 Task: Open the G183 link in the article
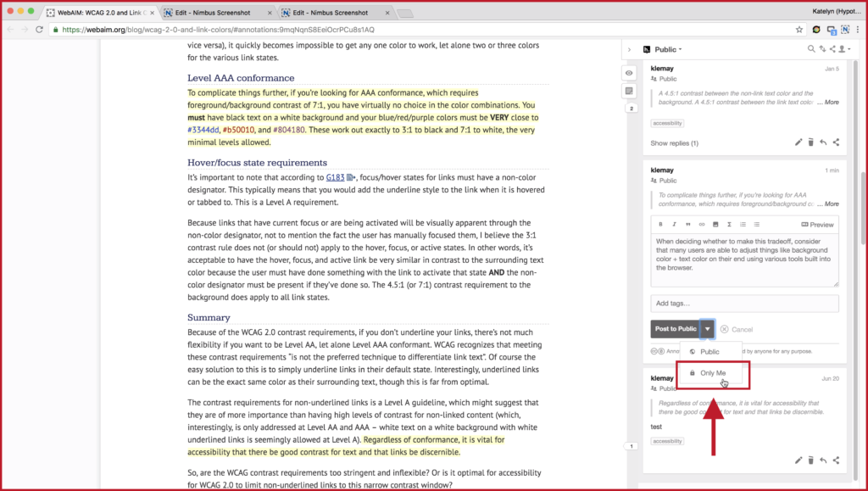(336, 178)
